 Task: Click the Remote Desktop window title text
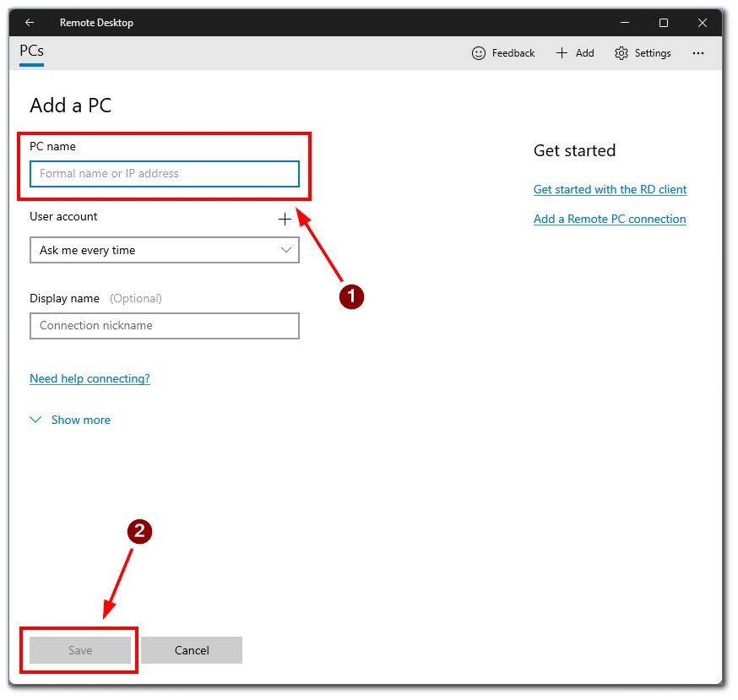[x=96, y=23]
